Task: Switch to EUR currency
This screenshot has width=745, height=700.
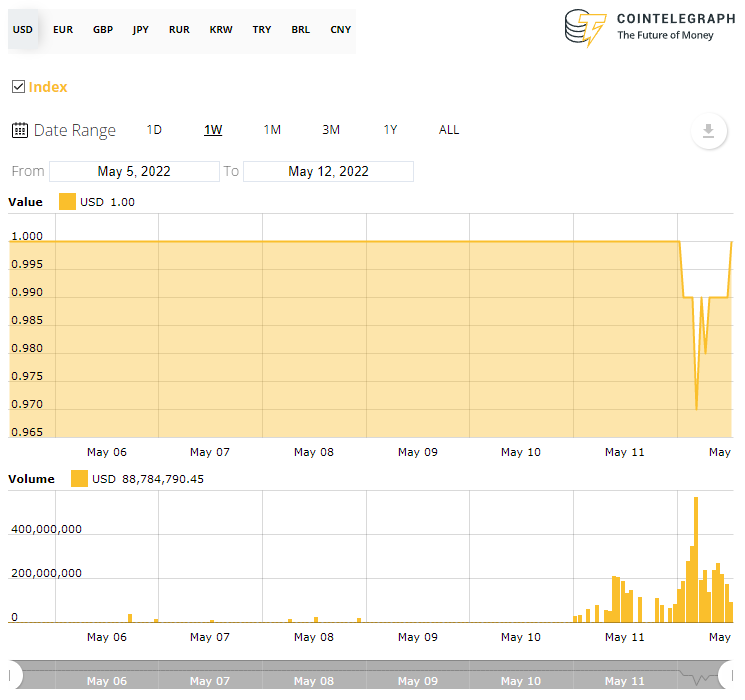Action: click(62, 30)
